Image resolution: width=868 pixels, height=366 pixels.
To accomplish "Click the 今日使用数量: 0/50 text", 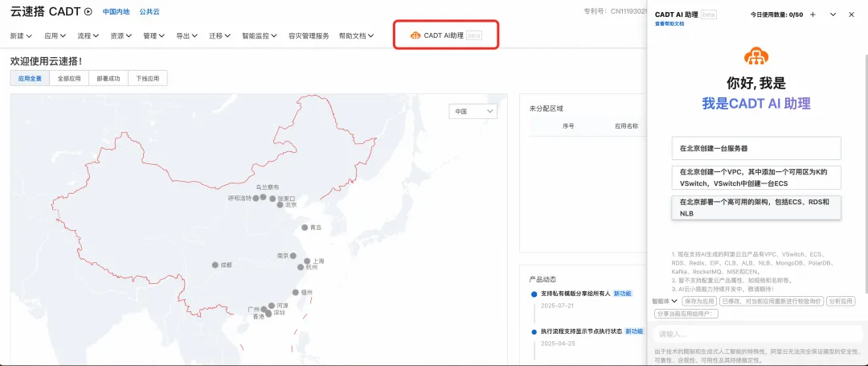I will click(x=776, y=14).
